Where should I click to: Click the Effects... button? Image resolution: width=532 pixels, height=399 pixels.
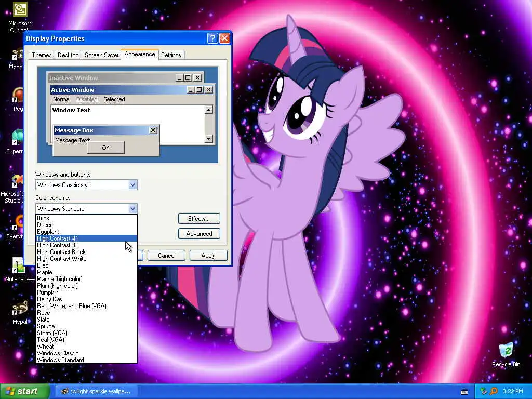(199, 219)
